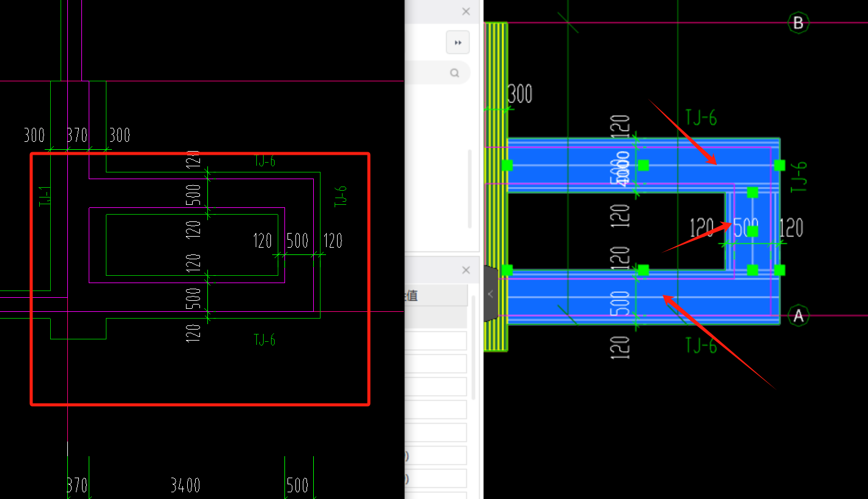Click the TJ-1 label in the left drawing
Viewport: 868px width, 499px height.
click(x=45, y=196)
